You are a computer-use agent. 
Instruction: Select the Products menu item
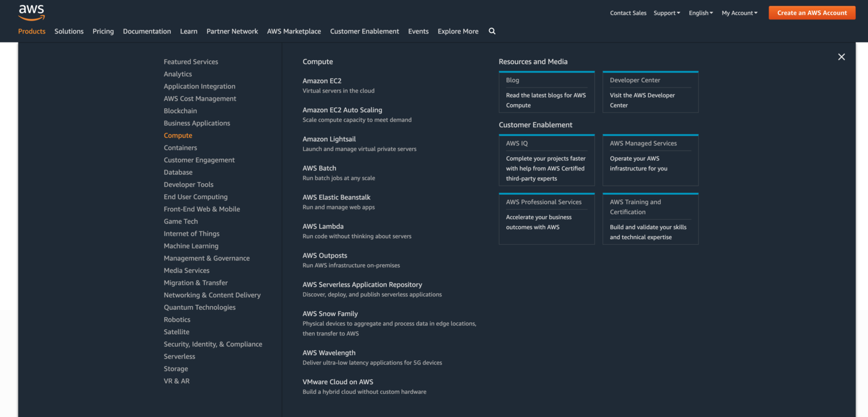[32, 31]
